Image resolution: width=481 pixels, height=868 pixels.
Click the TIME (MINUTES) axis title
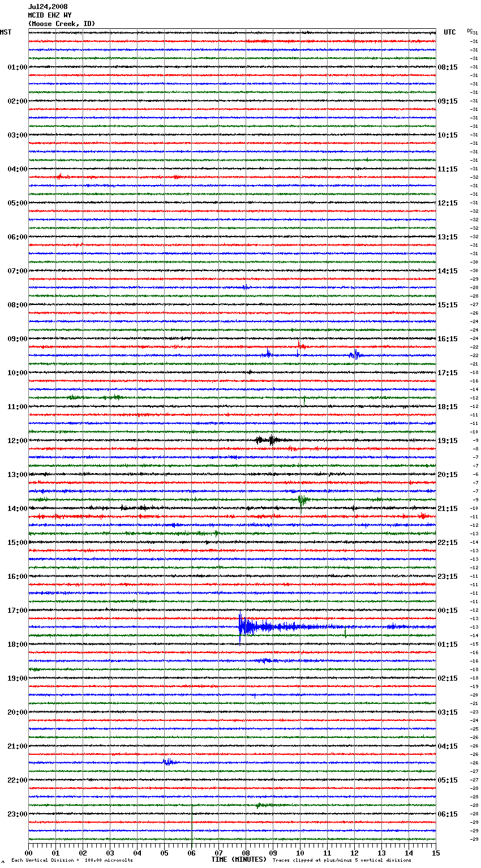[x=239, y=860]
